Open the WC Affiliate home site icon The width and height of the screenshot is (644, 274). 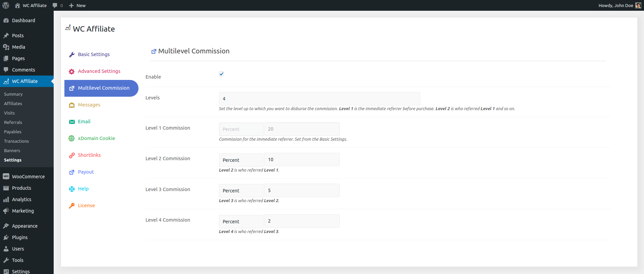[x=17, y=5]
